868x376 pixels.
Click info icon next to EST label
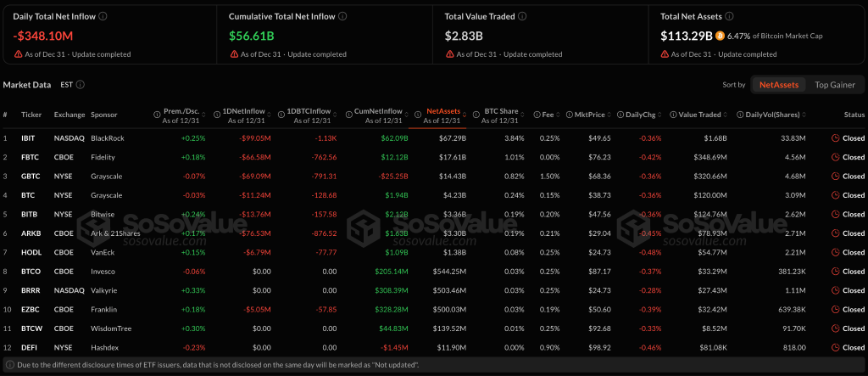(80, 85)
